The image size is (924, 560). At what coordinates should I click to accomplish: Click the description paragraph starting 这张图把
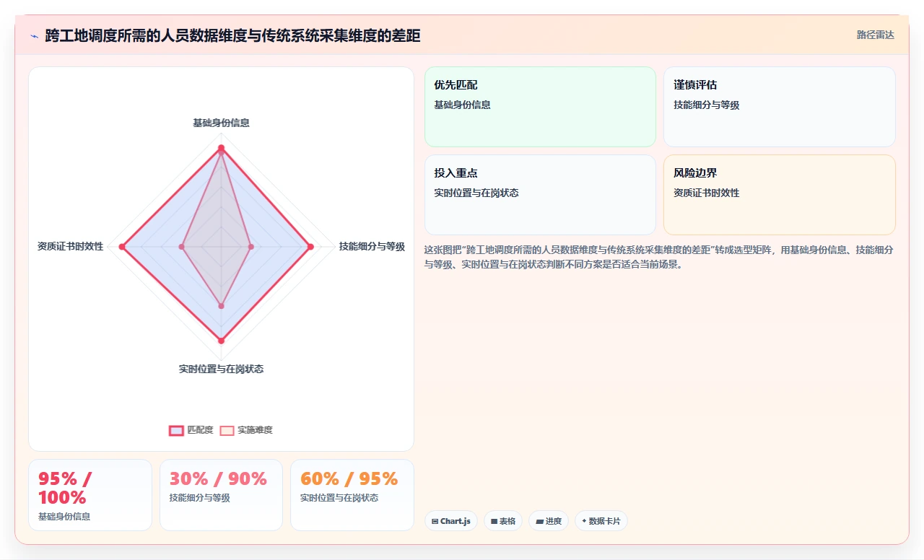[x=660, y=257]
